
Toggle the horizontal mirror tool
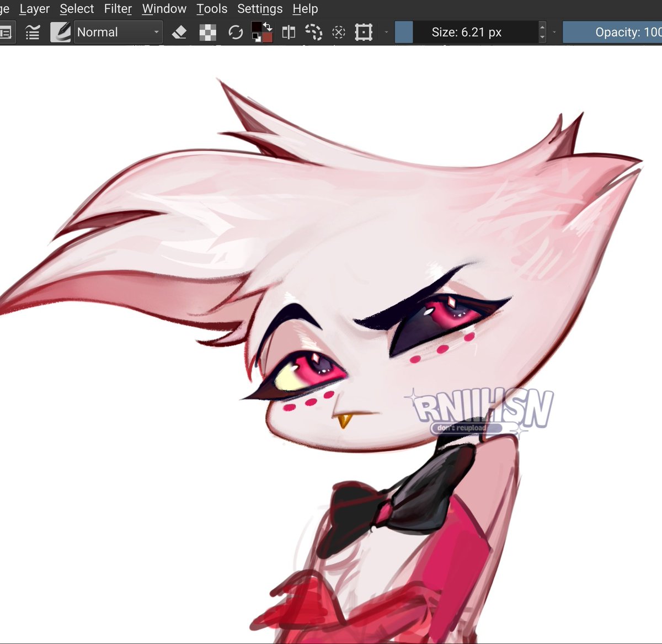point(289,33)
